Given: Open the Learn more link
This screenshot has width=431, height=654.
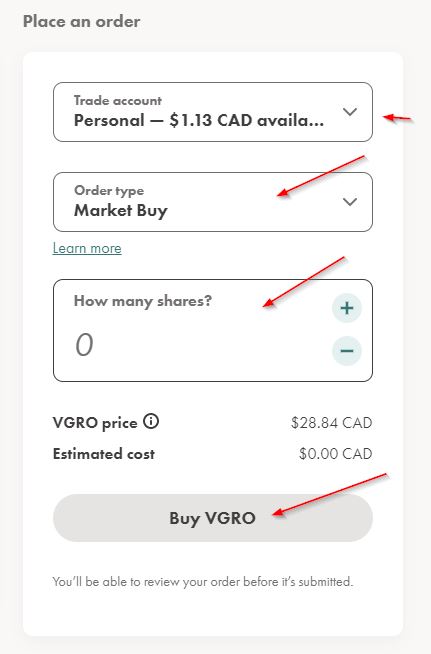Looking at the screenshot, I should pos(87,248).
